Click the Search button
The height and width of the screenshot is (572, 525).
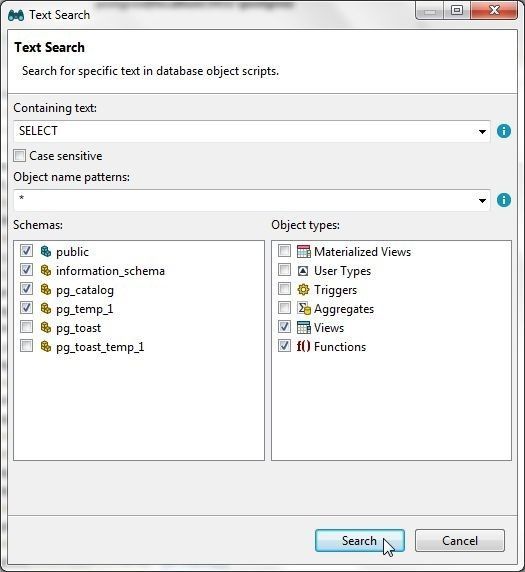click(360, 541)
